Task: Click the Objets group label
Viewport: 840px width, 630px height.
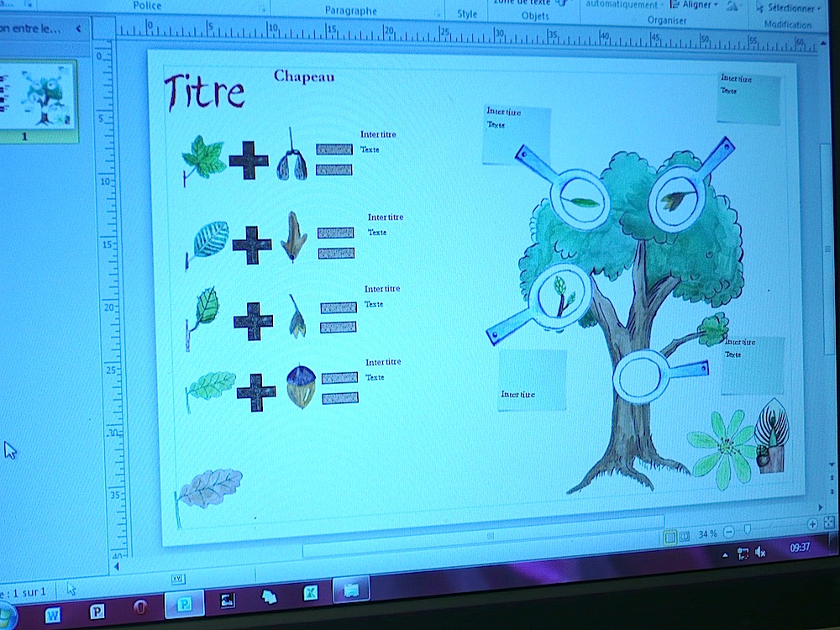Action: (535, 16)
